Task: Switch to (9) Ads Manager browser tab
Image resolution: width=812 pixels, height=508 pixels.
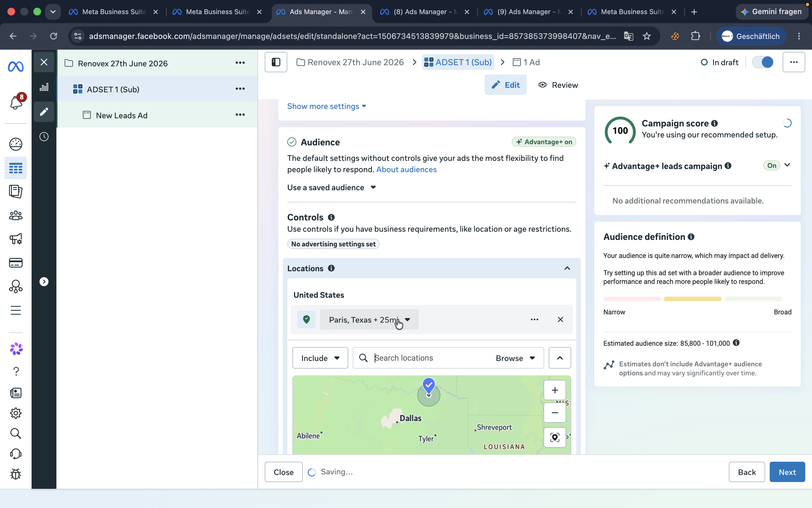Action: click(528, 12)
